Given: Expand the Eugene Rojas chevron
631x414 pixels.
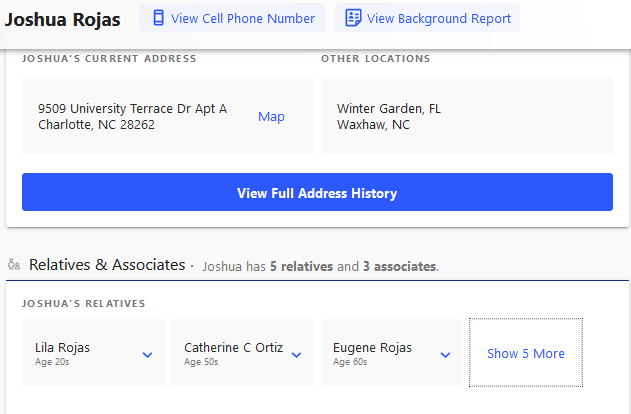Looking at the screenshot, I should point(445,355).
